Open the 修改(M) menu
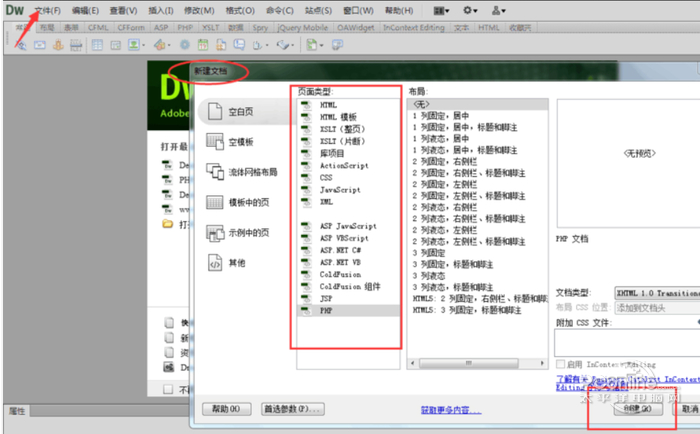 pos(199,11)
